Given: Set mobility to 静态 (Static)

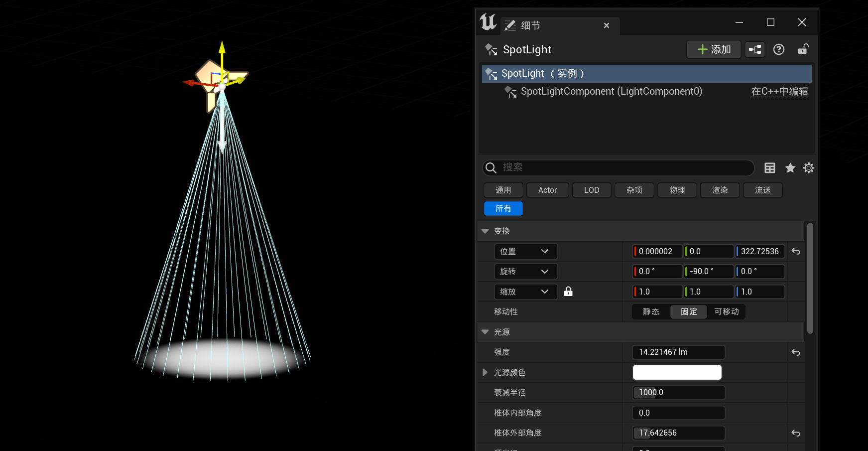Looking at the screenshot, I should 651,312.
